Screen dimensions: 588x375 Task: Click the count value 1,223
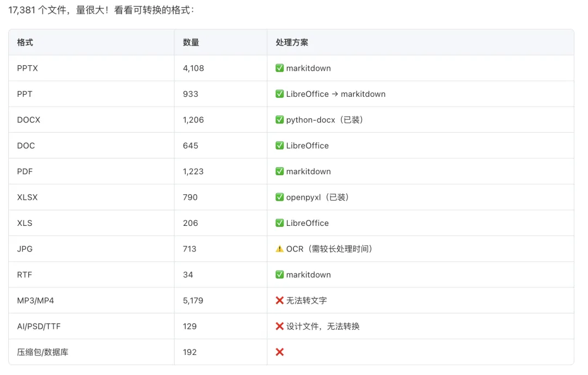coord(193,171)
